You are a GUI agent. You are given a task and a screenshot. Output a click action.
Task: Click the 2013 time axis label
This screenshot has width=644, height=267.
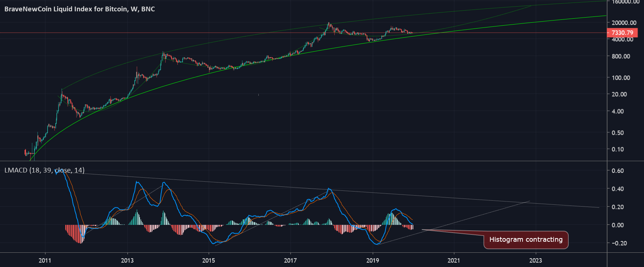click(127, 260)
